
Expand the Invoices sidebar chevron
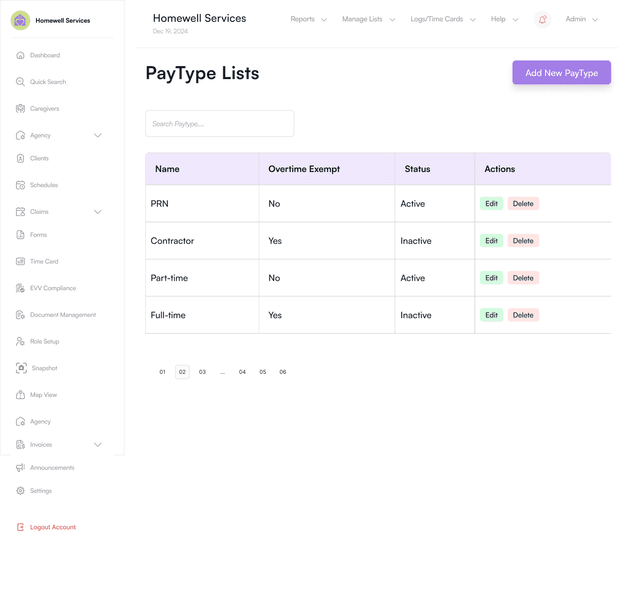tap(98, 445)
